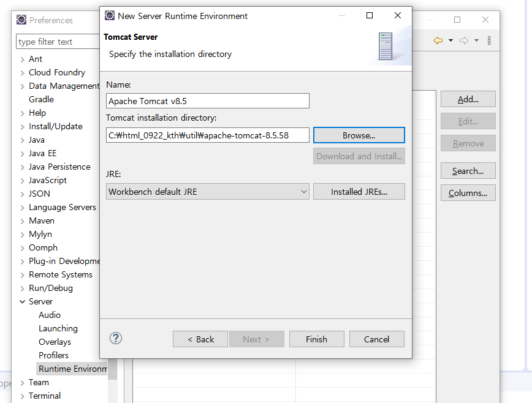Image resolution: width=532 pixels, height=403 pixels.
Task: Click the Installed JREs... button
Action: (x=359, y=192)
